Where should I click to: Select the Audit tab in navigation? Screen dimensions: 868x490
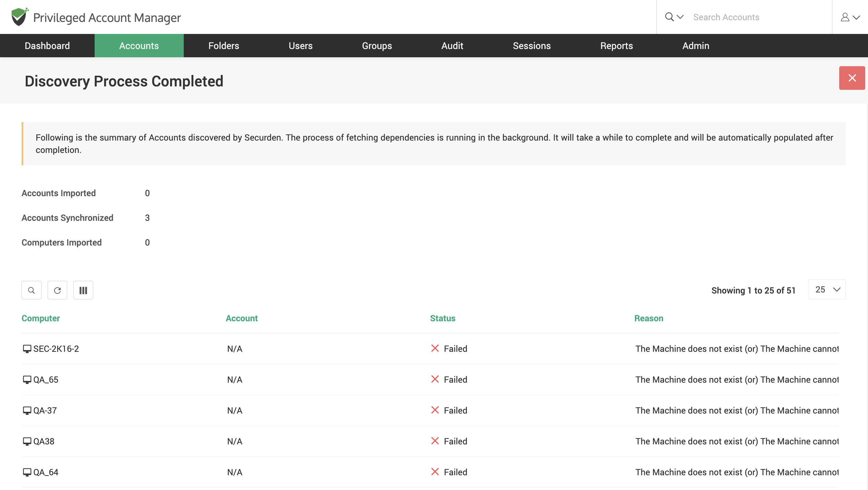(453, 45)
